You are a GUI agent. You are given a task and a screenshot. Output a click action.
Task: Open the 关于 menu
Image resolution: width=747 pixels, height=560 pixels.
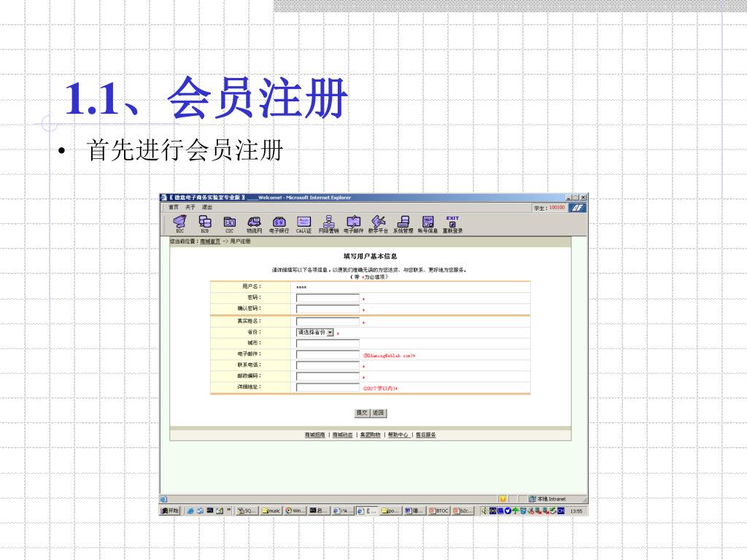point(190,207)
